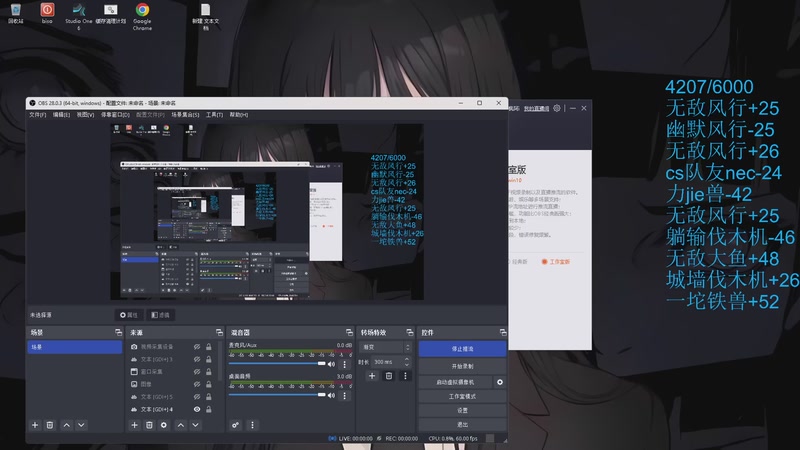Open OBS 设置 button in controls
800x450 pixels.
462,410
